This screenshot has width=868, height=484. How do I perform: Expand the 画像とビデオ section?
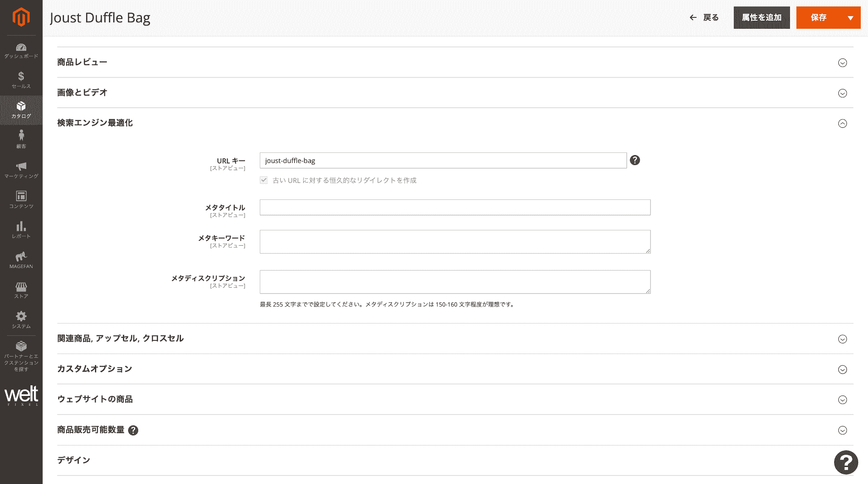click(x=843, y=93)
